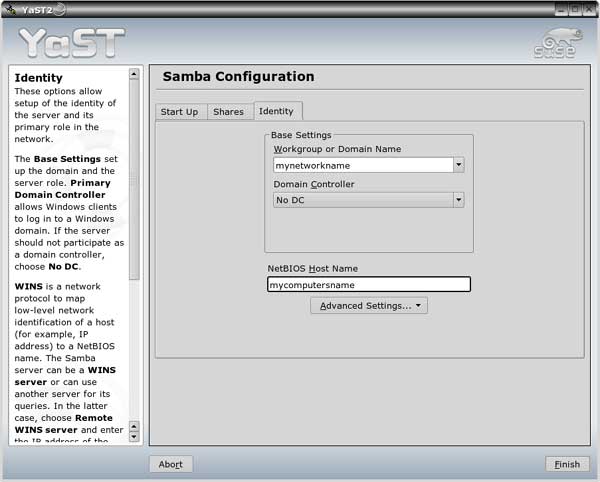Image resolution: width=600 pixels, height=482 pixels.
Task: Minimize the YaST2 window
Action: point(561,10)
